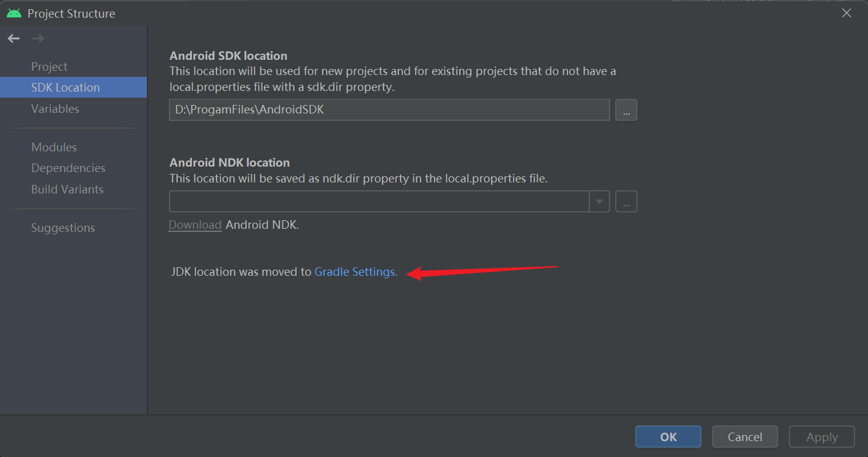
Task: Select Build Variants section
Action: 67,189
